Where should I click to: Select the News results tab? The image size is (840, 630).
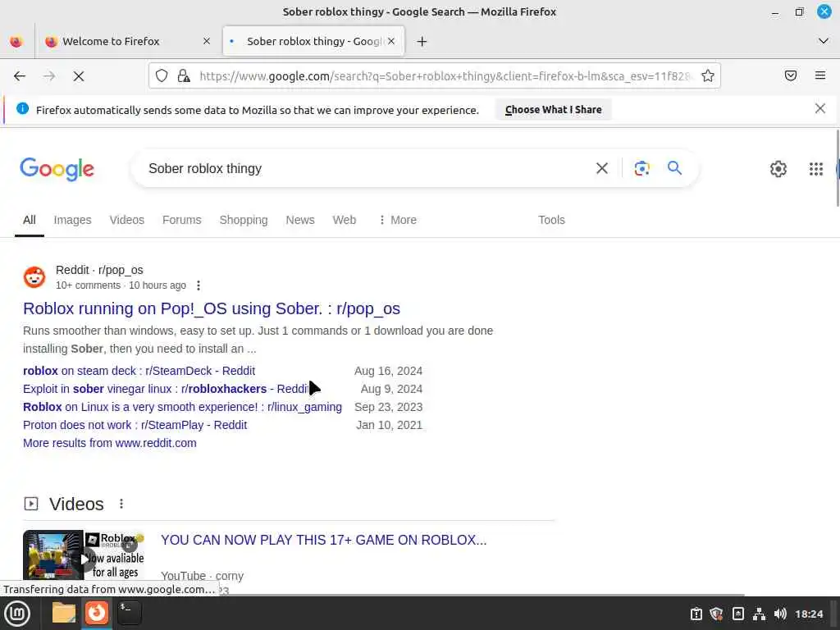click(x=300, y=220)
